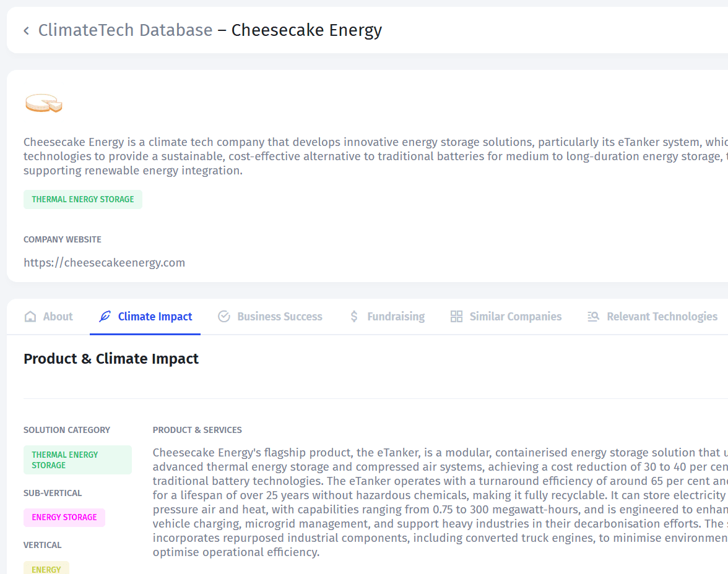
Task: Click the Energy Storage sub-vertical tag
Action: tap(64, 517)
